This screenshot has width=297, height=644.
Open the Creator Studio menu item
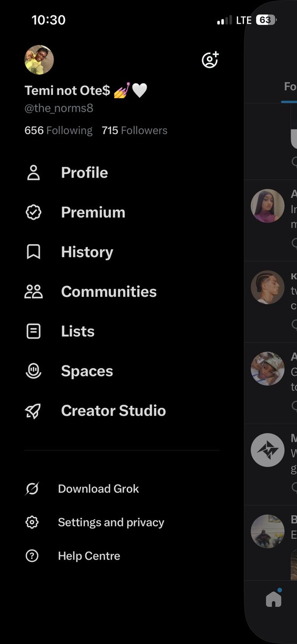click(x=114, y=411)
